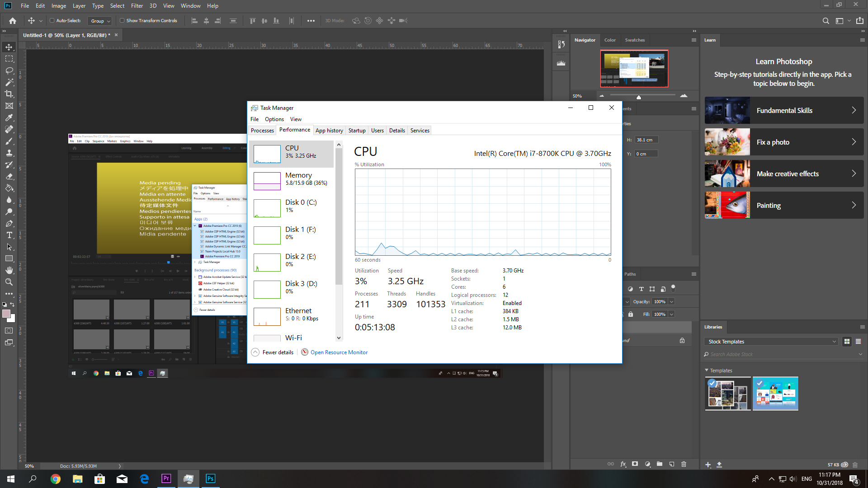
Task: Switch to Task Manager Startup tab
Action: click(357, 131)
